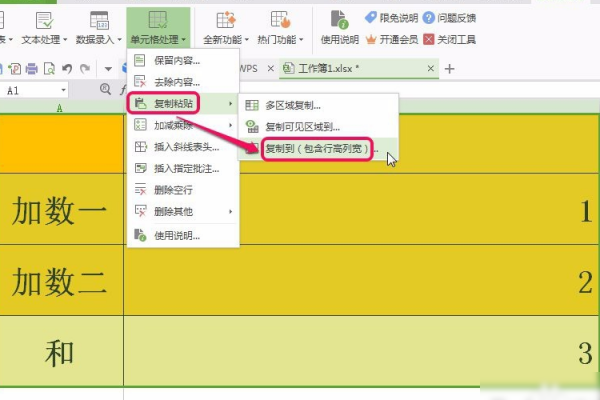This screenshot has height=400, width=600.
Task: Expand the 数据录入 dropdown arrow
Action: pos(119,39)
